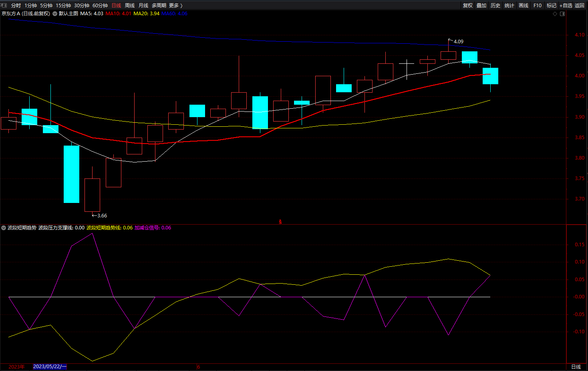Add stock via +自选 button

click(x=566, y=6)
